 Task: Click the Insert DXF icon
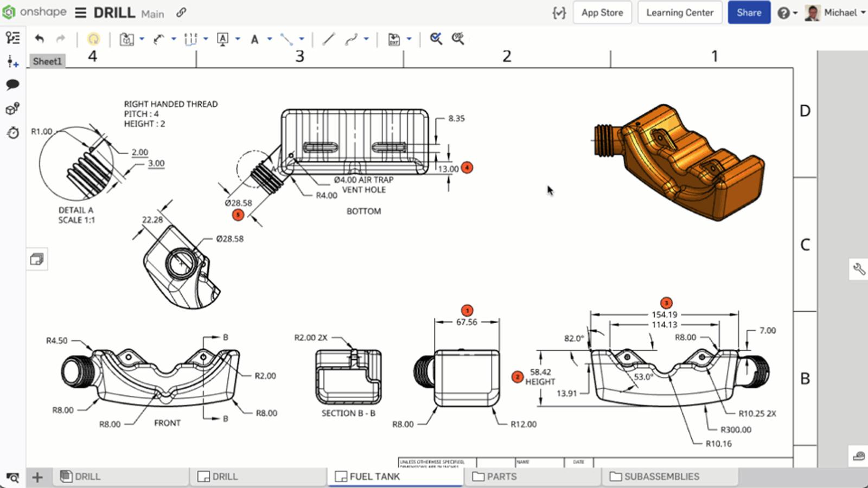394,39
